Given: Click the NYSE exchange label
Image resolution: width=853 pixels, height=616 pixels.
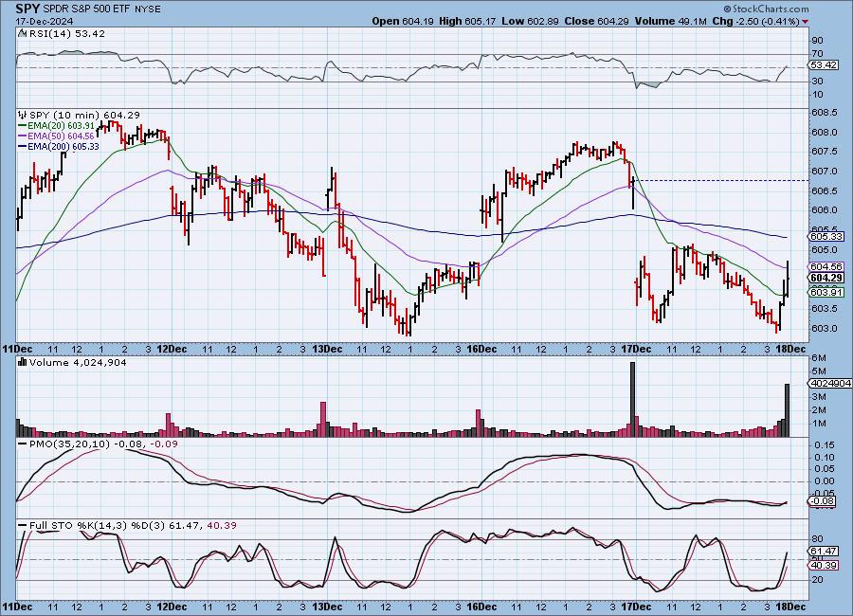Looking at the screenshot, I should [x=148, y=9].
